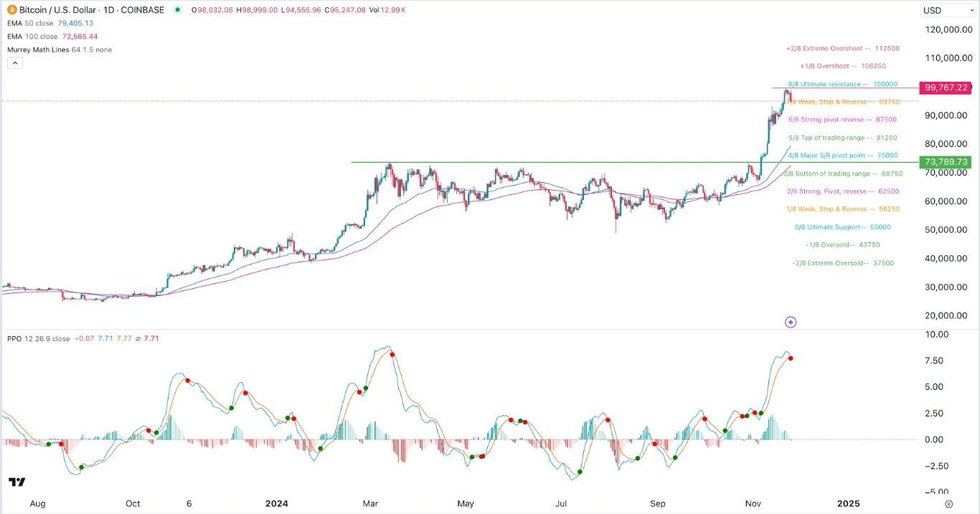The height and width of the screenshot is (514, 980).
Task: Click the green market status dot
Action: (176, 10)
